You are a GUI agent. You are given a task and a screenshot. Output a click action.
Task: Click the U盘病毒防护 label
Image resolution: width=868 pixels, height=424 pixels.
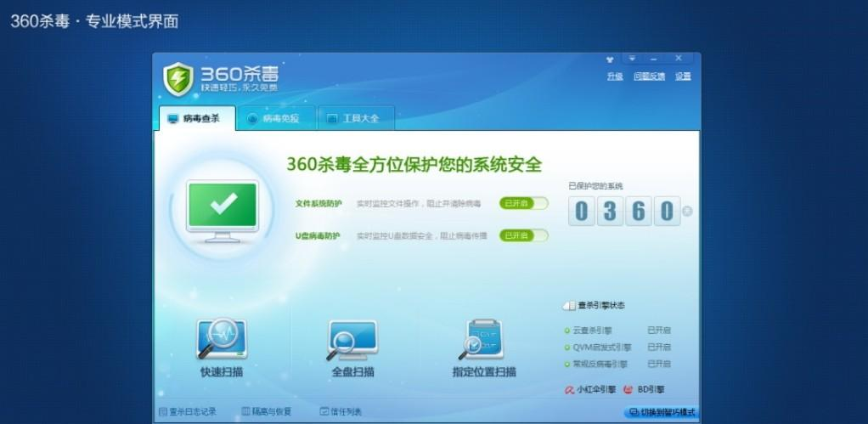pyautogui.click(x=318, y=236)
